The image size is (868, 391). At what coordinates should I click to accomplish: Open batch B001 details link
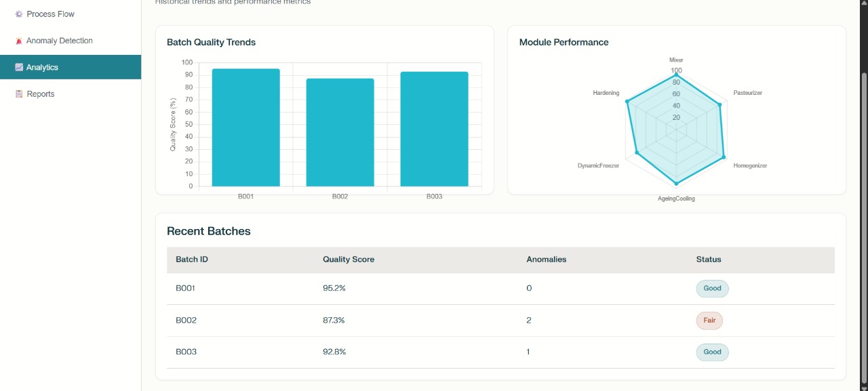pyautogui.click(x=184, y=288)
